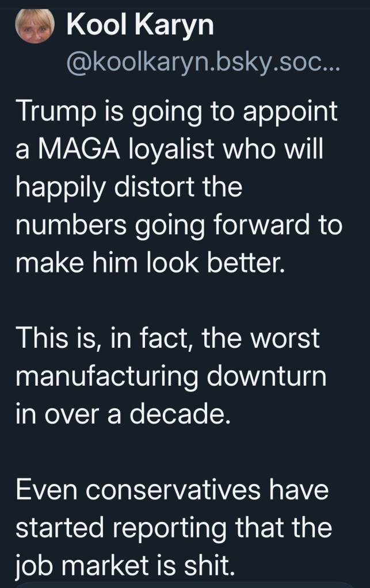The image size is (370, 588).
Task: Open the embedded card below the post
Action: (x=185, y=585)
